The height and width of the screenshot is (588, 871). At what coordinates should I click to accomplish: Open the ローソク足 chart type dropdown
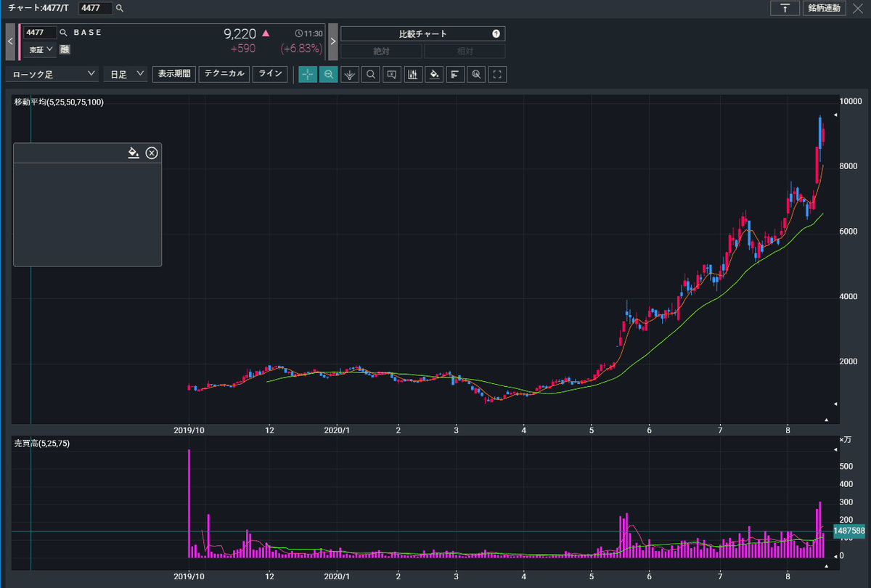pos(52,74)
